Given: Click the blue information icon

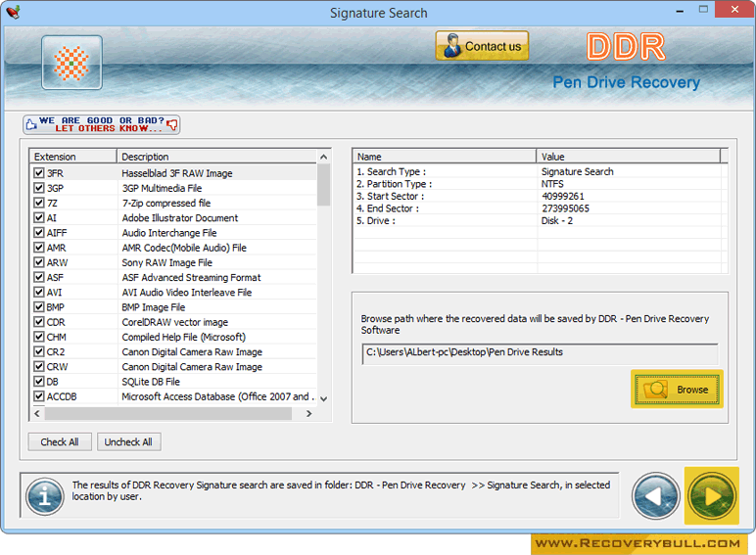Looking at the screenshot, I should click(x=45, y=496).
